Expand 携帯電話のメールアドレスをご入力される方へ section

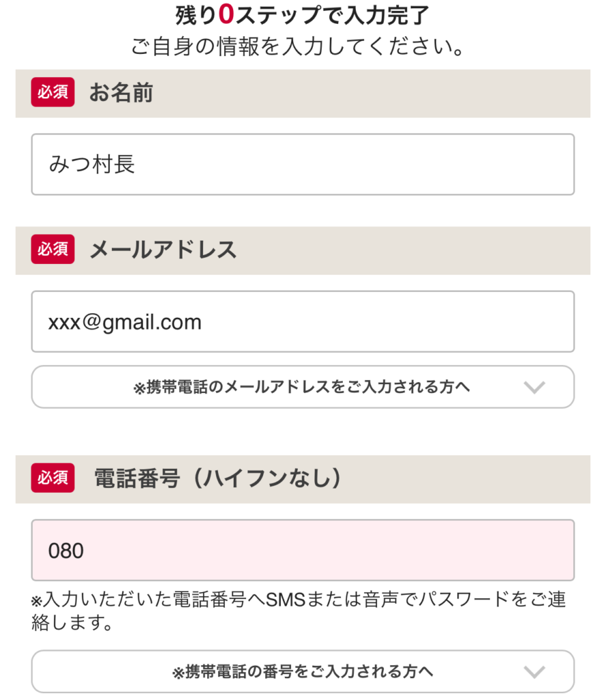click(302, 387)
